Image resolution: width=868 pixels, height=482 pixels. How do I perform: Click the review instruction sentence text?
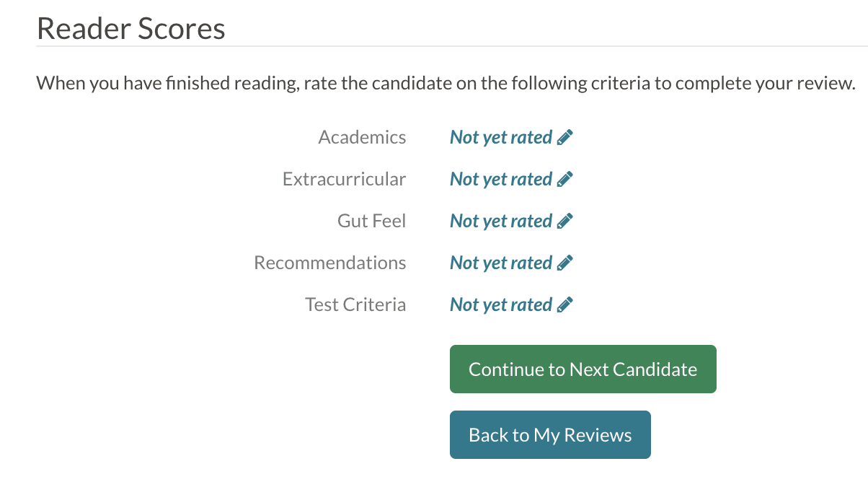pyautogui.click(x=446, y=83)
